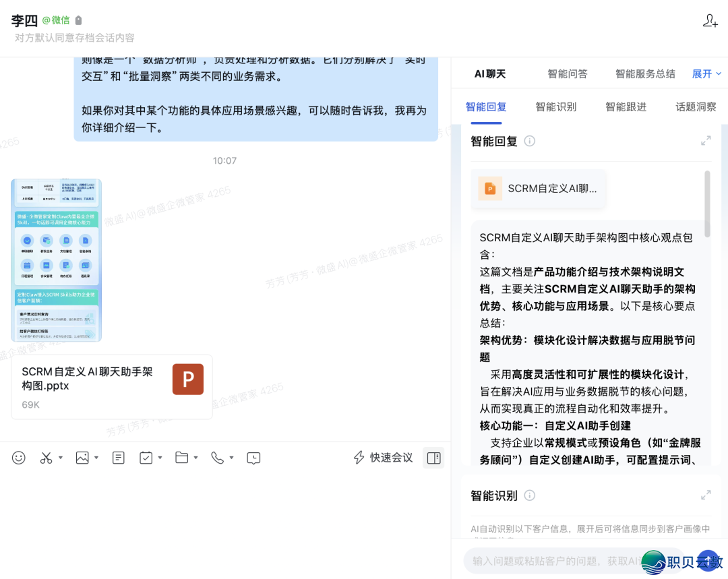Toggle the sidebar panel icon
This screenshot has height=579, width=728.
click(433, 458)
